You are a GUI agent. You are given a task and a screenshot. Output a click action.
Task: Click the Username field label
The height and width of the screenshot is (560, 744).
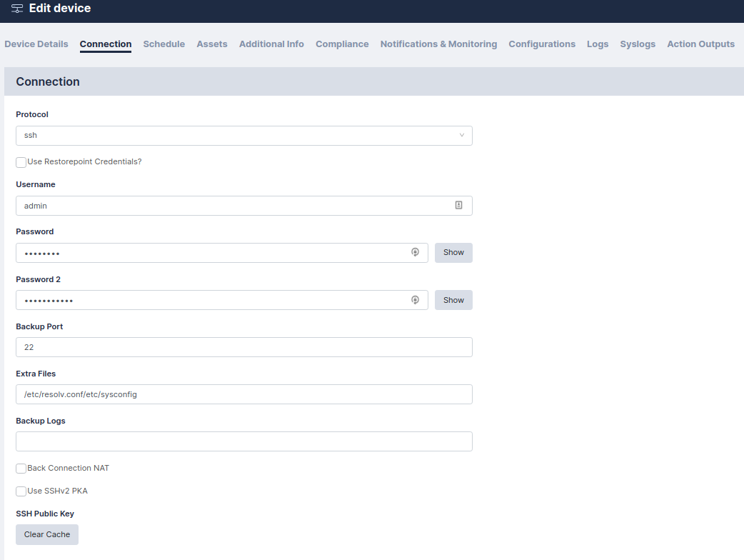36,184
